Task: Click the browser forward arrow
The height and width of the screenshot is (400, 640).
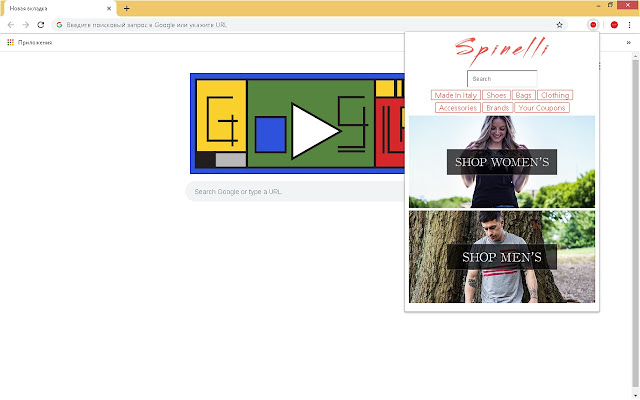Action: pyautogui.click(x=26, y=25)
